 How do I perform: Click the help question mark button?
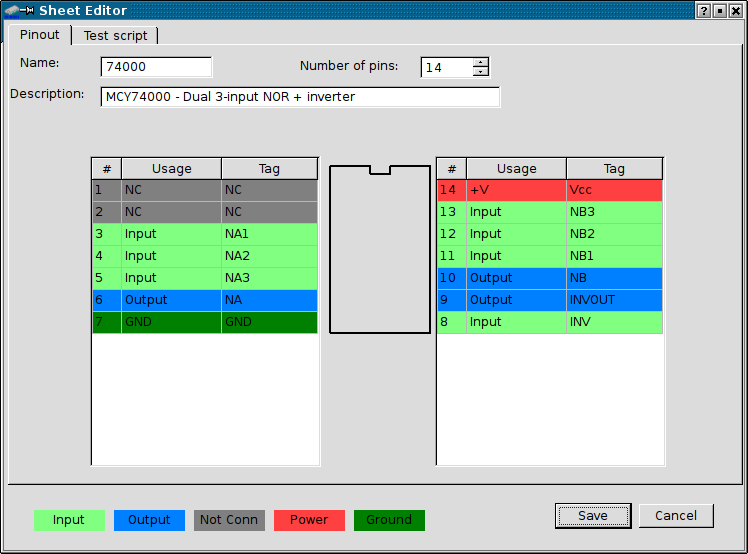[x=704, y=10]
